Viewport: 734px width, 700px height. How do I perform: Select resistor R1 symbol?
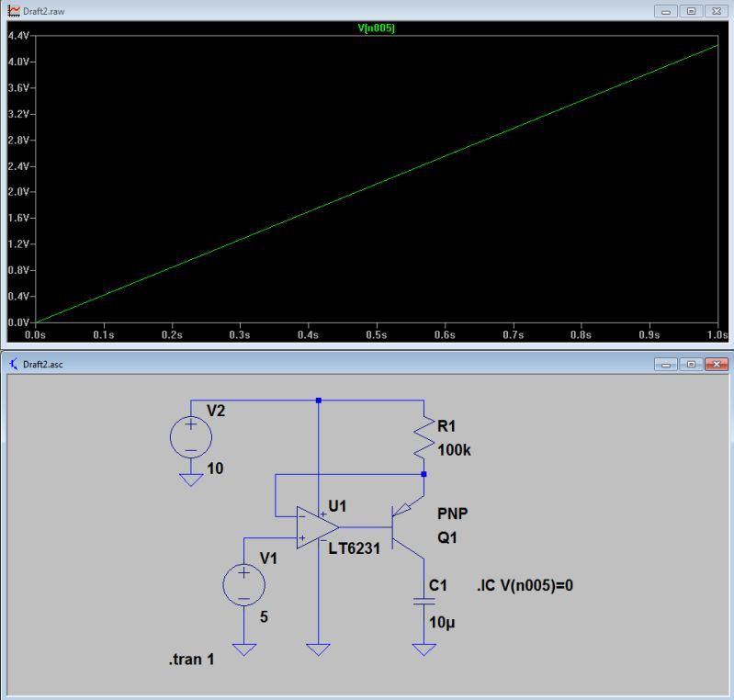click(x=424, y=437)
